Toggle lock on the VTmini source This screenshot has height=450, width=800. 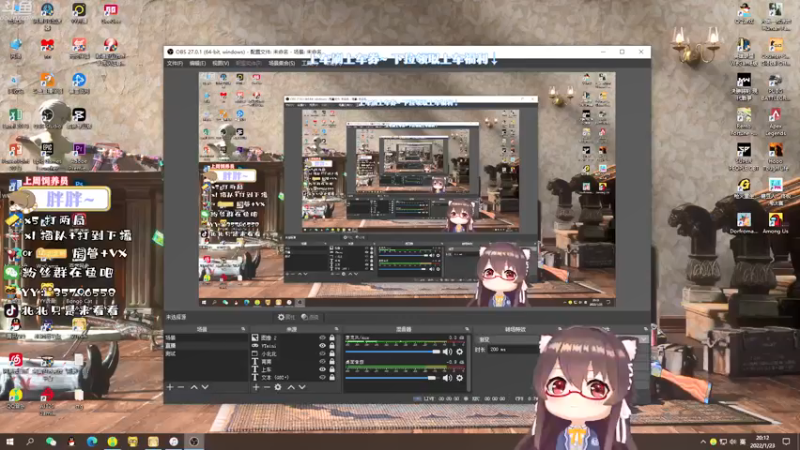coord(332,345)
